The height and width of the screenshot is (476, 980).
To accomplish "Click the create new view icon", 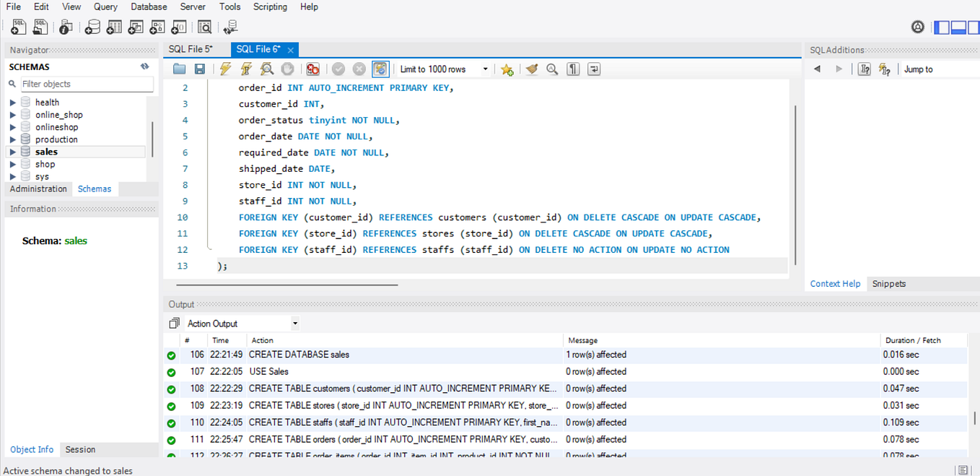I will [136, 27].
